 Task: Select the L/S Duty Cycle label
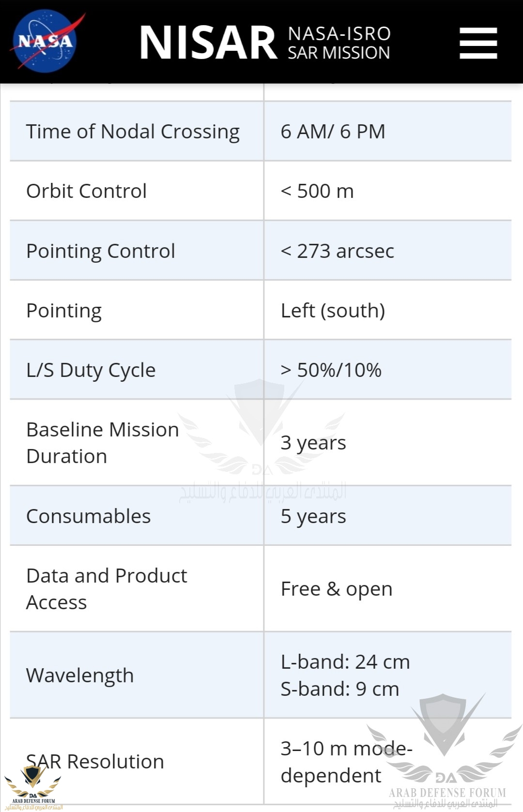pyautogui.click(x=91, y=370)
